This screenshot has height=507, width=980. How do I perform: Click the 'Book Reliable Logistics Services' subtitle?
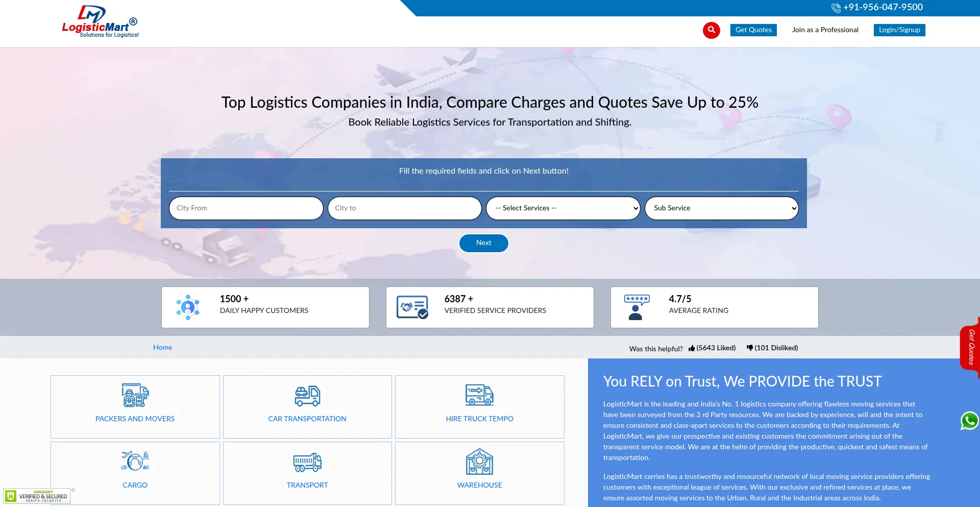490,123
